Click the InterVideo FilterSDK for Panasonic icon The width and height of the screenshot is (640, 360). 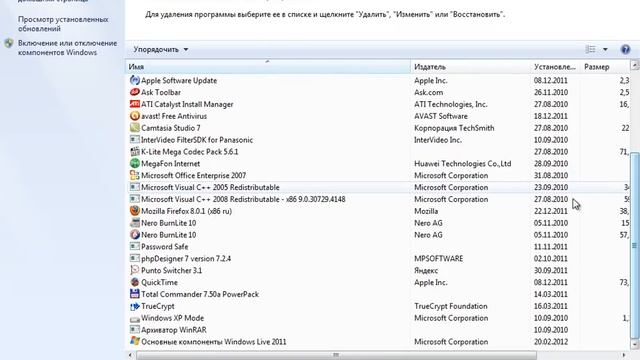pos(134,140)
